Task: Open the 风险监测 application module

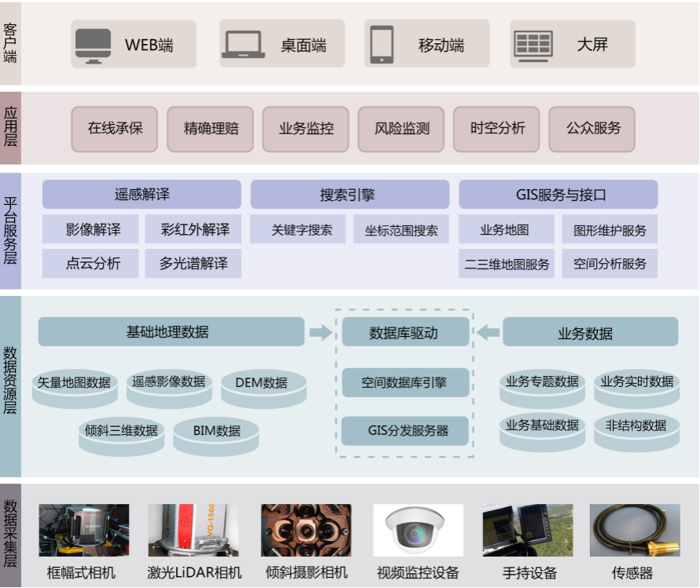Action: pos(401,129)
